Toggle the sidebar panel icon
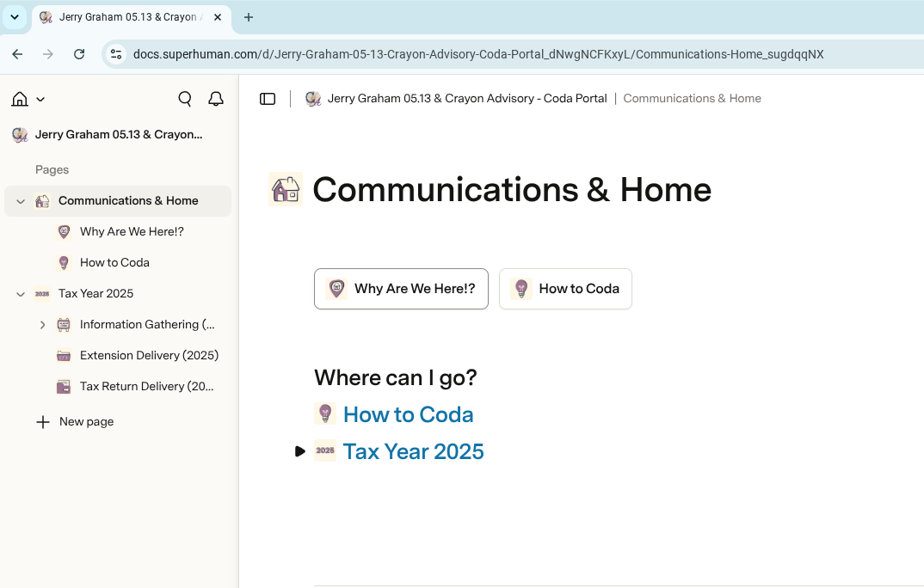924x588 pixels. tap(268, 99)
